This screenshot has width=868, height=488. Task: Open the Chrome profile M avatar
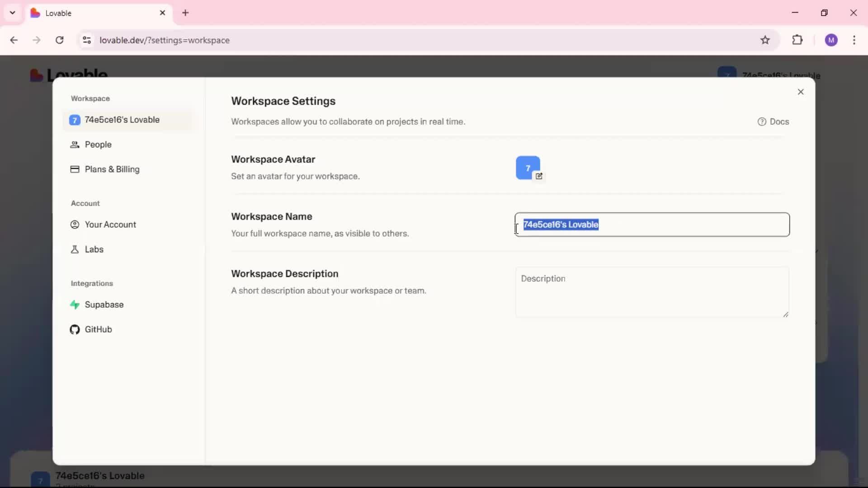point(831,40)
